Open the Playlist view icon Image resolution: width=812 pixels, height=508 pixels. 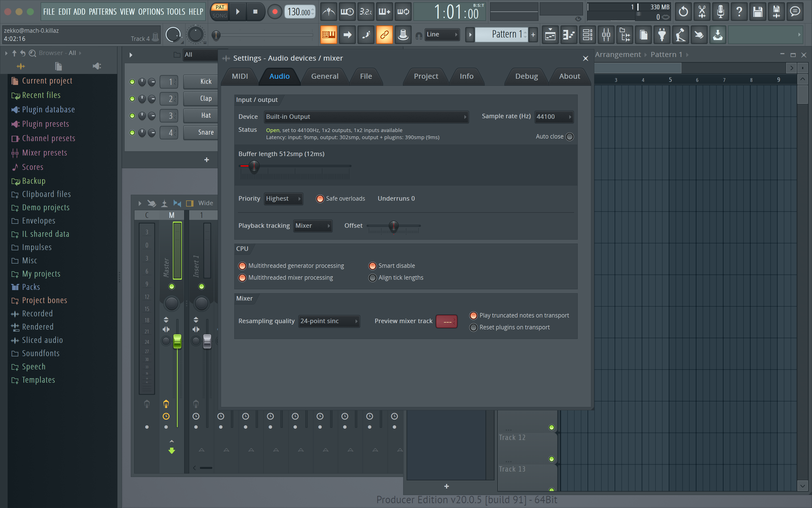point(550,35)
